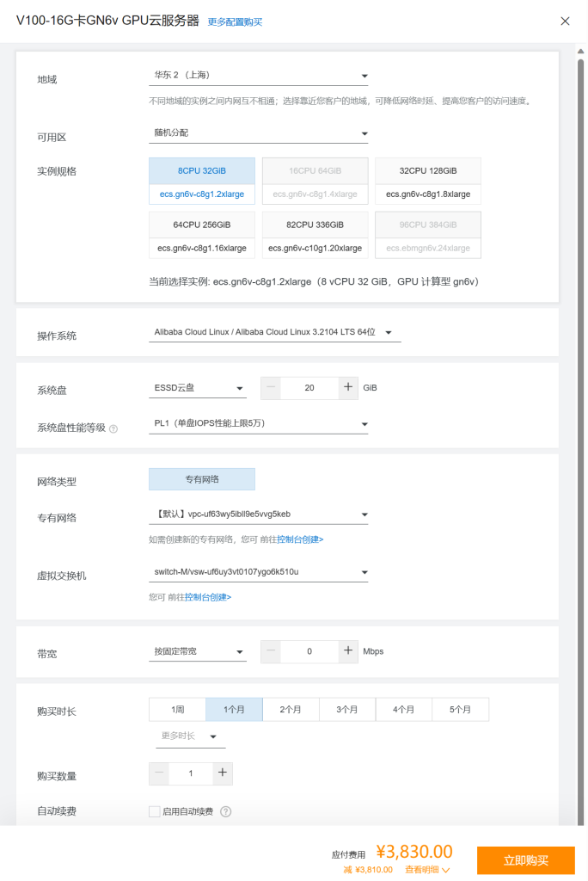Choose 1周 purchase duration
The width and height of the screenshot is (588, 881).
177,710
